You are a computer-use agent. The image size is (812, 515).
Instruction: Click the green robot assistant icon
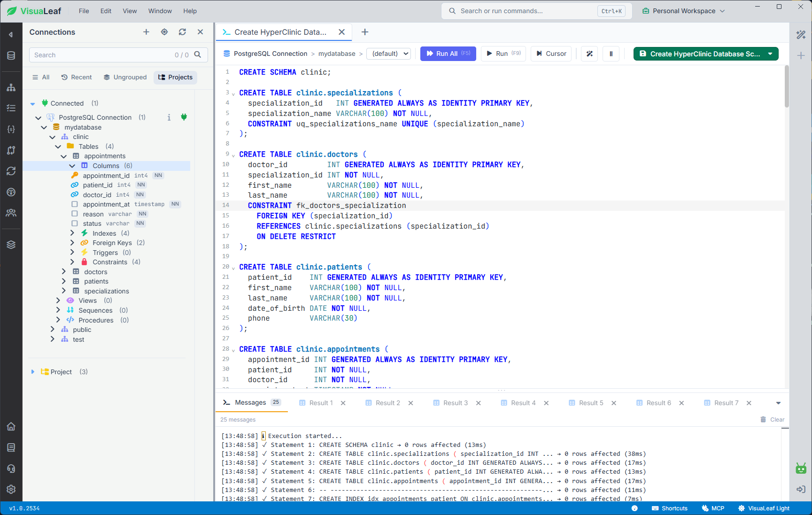(x=801, y=468)
